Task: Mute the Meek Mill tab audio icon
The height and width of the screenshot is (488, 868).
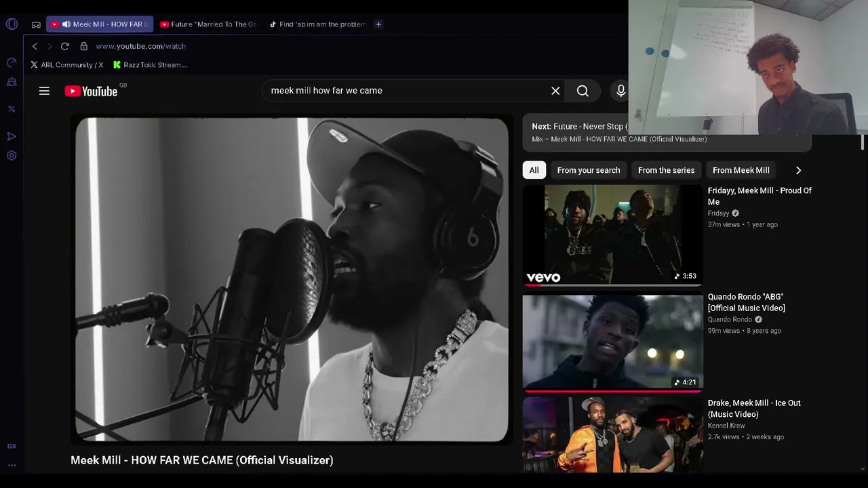Action: pyautogui.click(x=66, y=24)
